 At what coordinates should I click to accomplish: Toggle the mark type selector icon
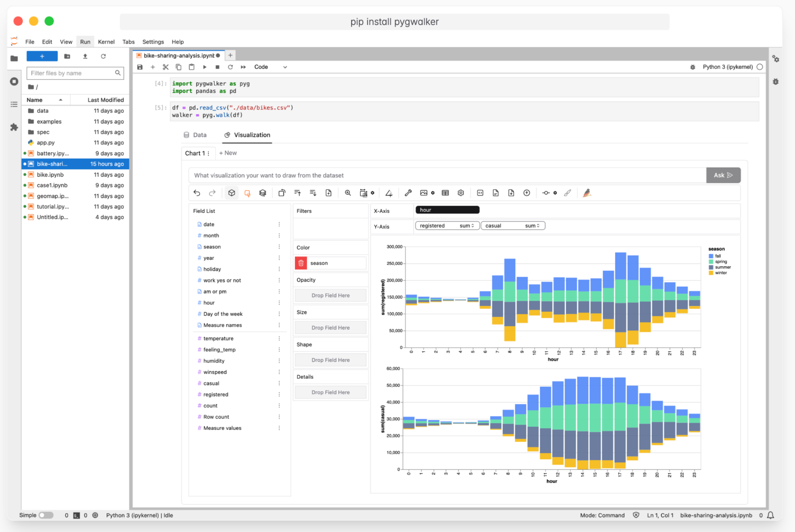coord(247,193)
